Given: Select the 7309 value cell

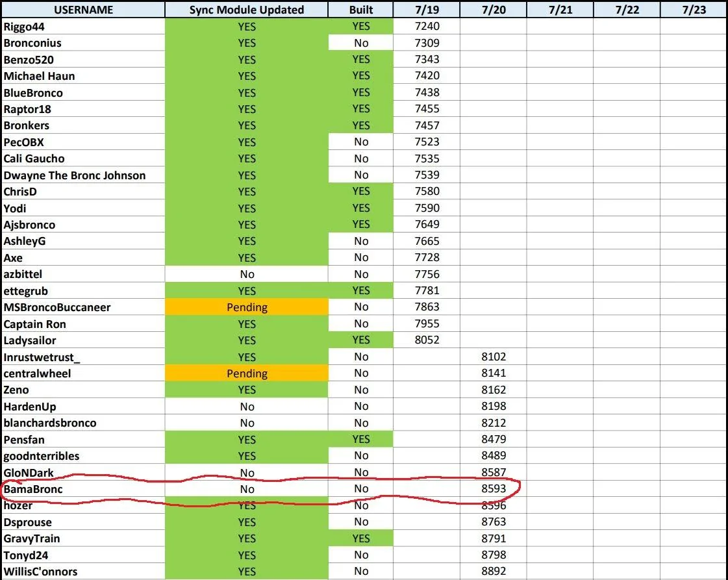Looking at the screenshot, I should pyautogui.click(x=427, y=43).
